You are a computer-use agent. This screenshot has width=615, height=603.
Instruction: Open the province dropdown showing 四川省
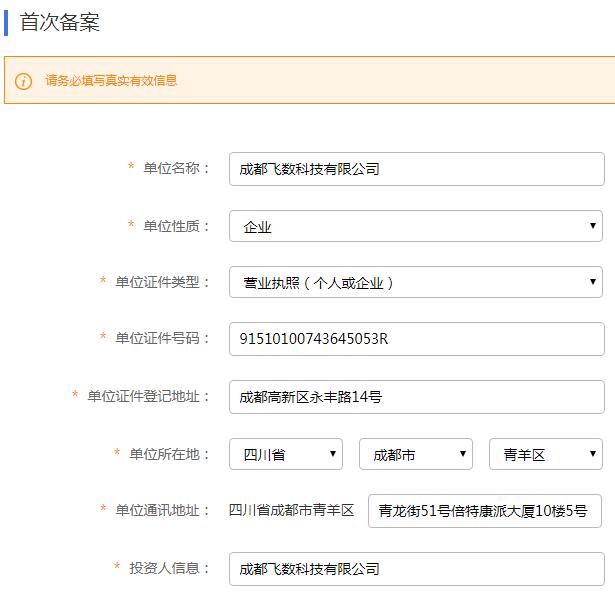(x=286, y=454)
